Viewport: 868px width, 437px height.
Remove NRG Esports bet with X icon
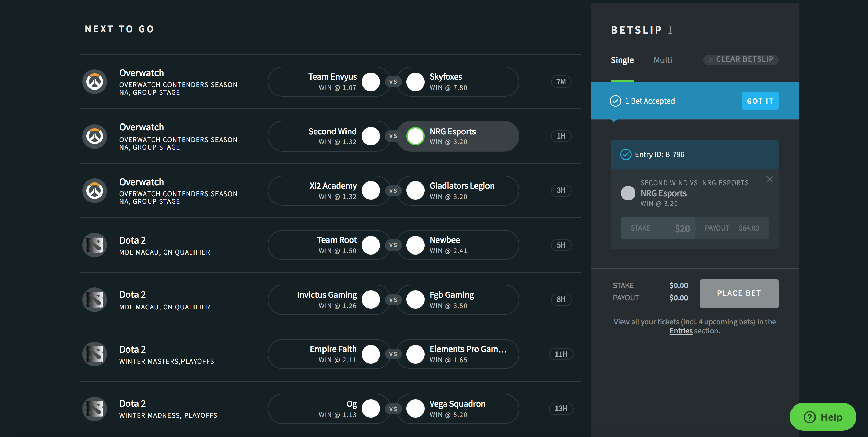coord(770,179)
